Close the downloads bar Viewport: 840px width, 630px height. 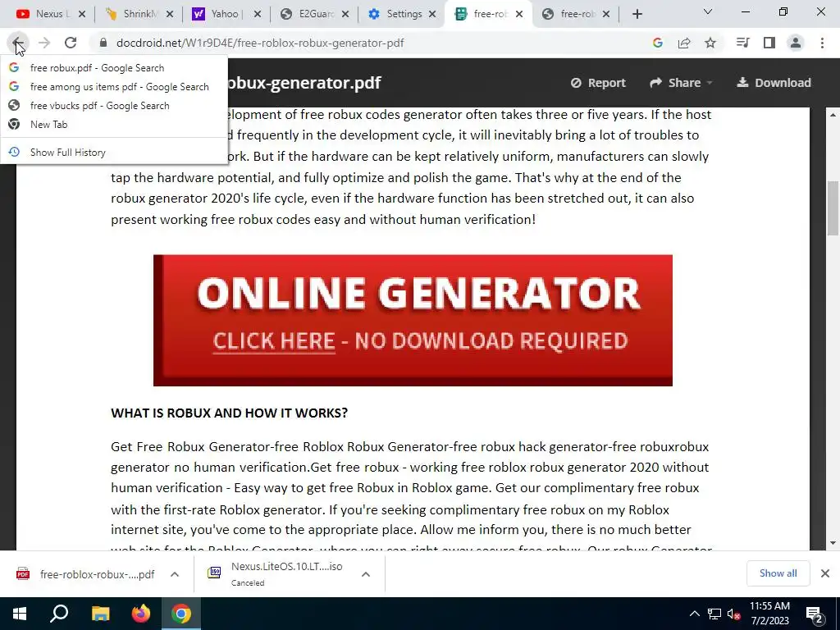click(x=825, y=573)
